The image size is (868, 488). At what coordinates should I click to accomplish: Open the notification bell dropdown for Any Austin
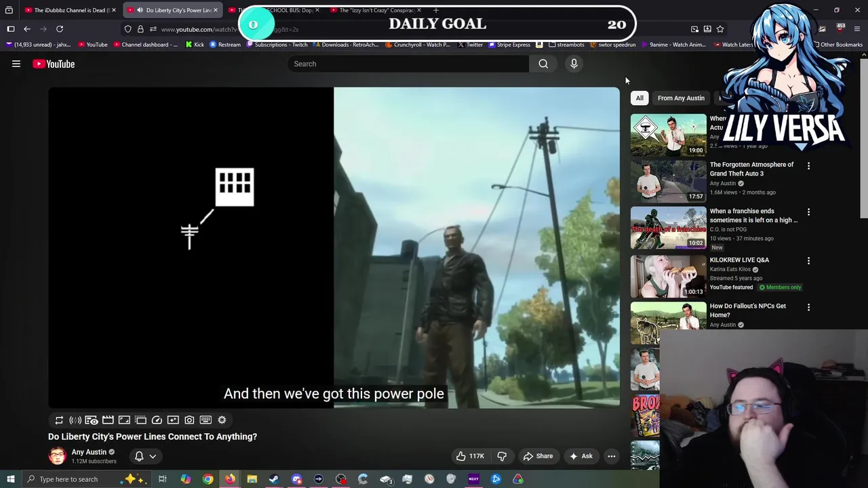tap(145, 456)
